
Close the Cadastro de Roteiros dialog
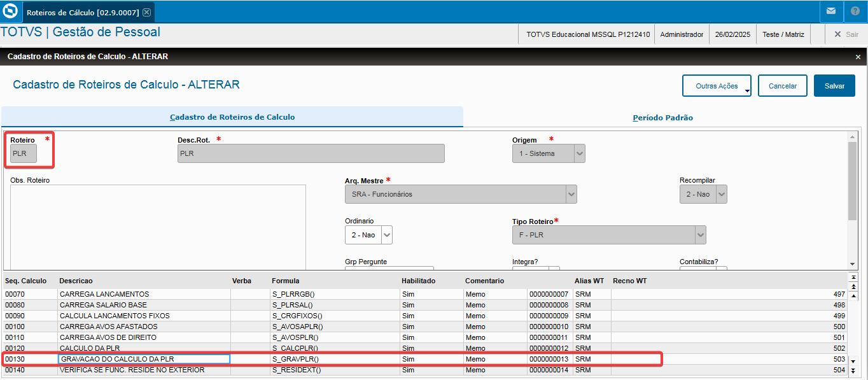(x=858, y=57)
